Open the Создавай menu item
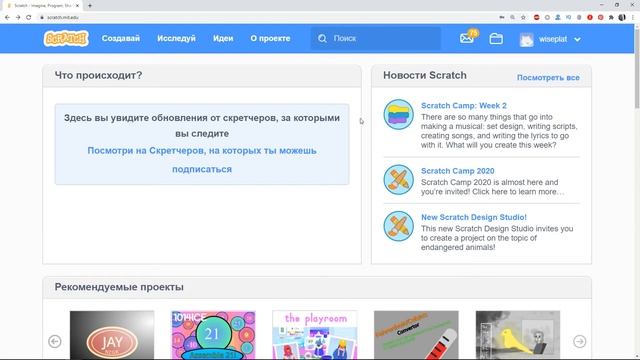The height and width of the screenshot is (360, 640). pyautogui.click(x=121, y=38)
